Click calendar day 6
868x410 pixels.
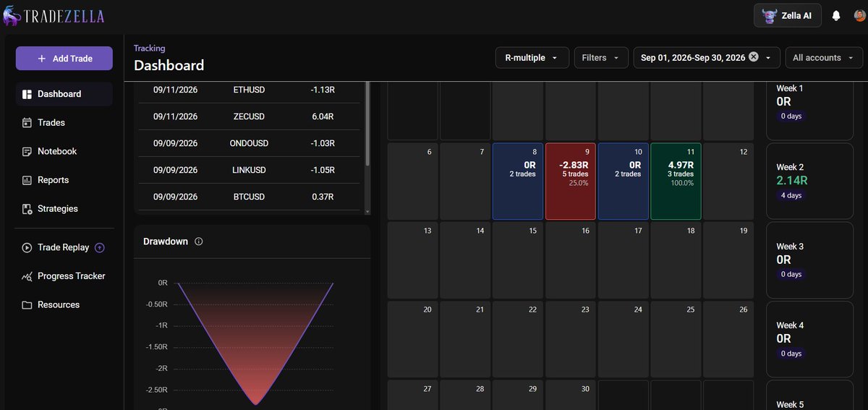[412, 181]
